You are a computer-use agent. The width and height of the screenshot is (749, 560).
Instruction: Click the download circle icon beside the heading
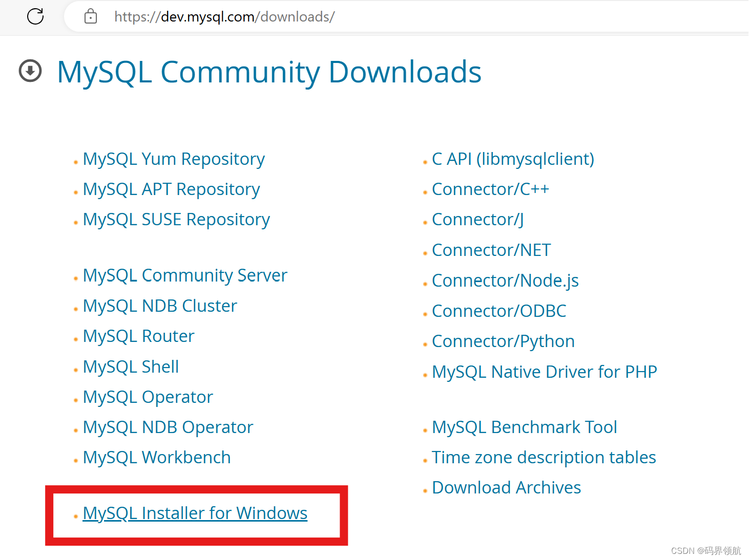click(30, 71)
